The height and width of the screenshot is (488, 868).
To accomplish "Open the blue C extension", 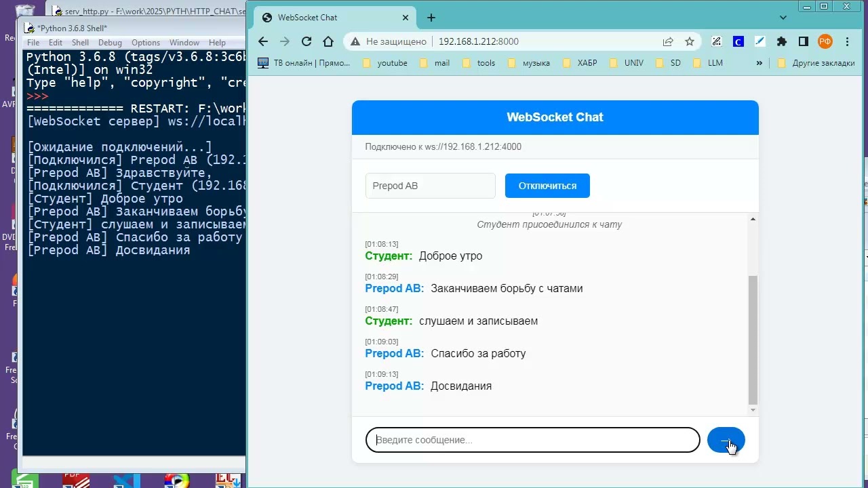I will (x=738, y=41).
